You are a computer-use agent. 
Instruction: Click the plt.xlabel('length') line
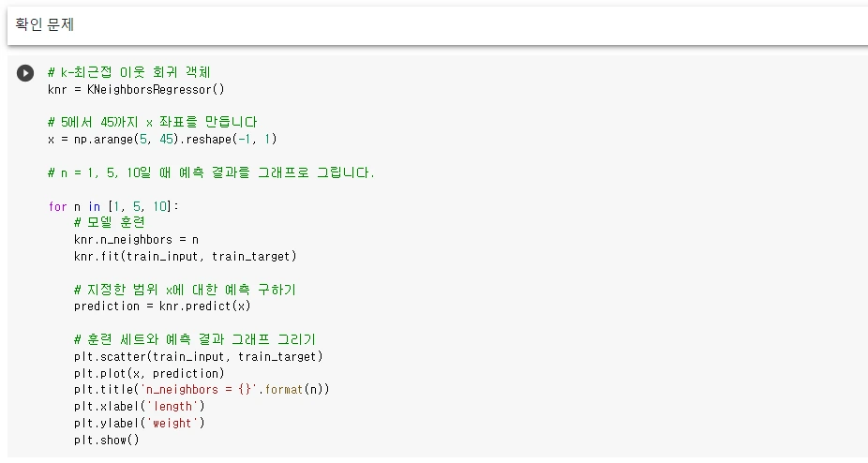coord(140,407)
